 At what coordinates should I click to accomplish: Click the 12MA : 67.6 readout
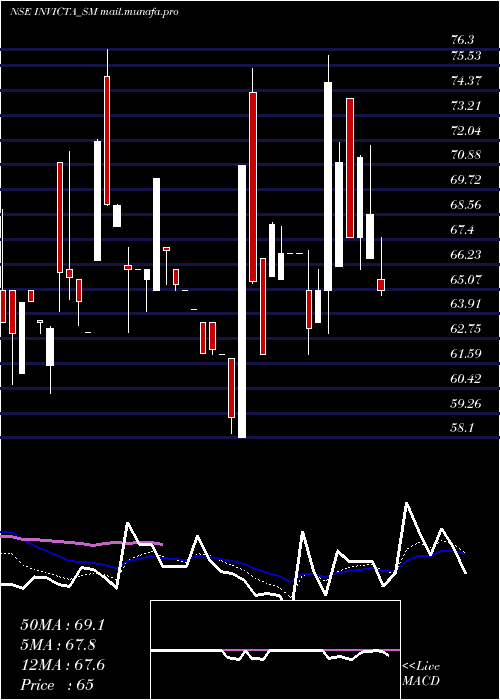click(62, 665)
